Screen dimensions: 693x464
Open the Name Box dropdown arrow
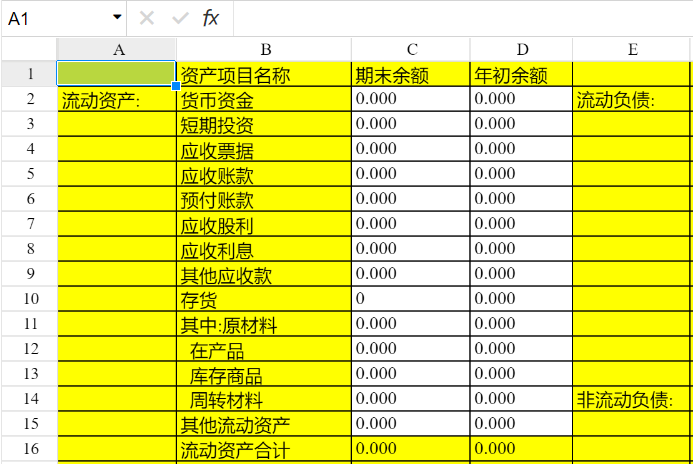tap(117, 18)
